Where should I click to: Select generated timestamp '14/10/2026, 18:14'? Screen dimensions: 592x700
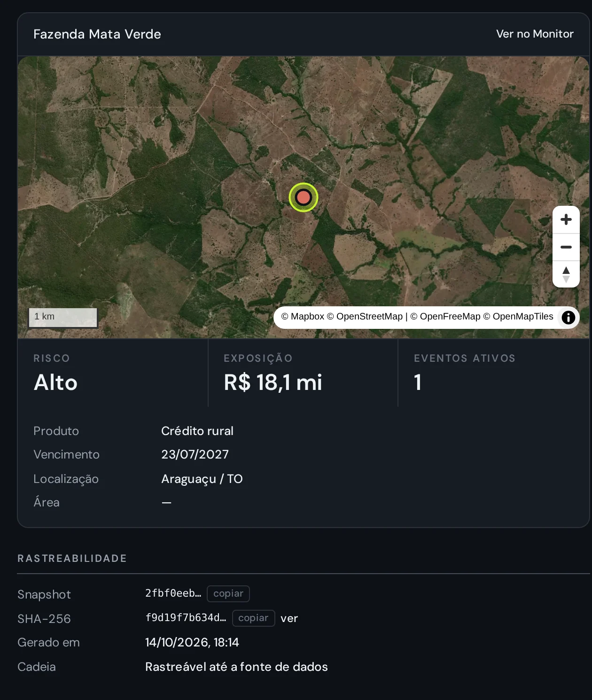pyautogui.click(x=192, y=642)
